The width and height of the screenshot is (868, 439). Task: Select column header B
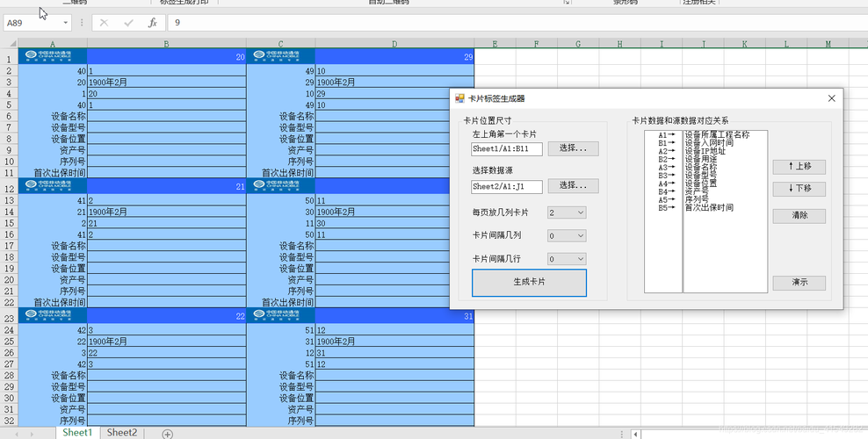pyautogui.click(x=167, y=44)
